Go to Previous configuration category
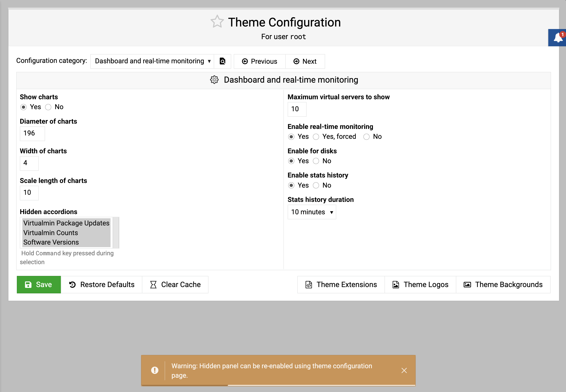566x392 pixels. pyautogui.click(x=260, y=61)
